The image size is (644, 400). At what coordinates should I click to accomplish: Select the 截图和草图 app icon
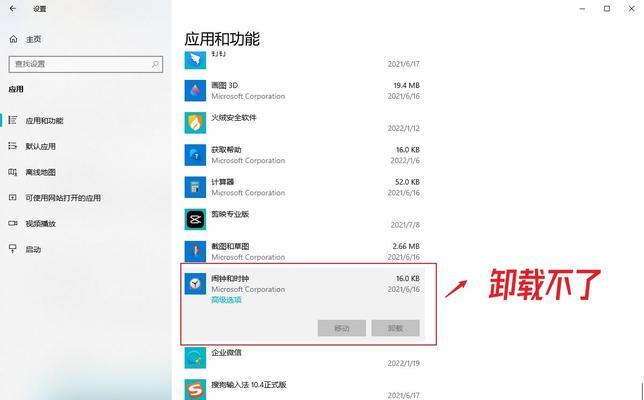pyautogui.click(x=195, y=251)
